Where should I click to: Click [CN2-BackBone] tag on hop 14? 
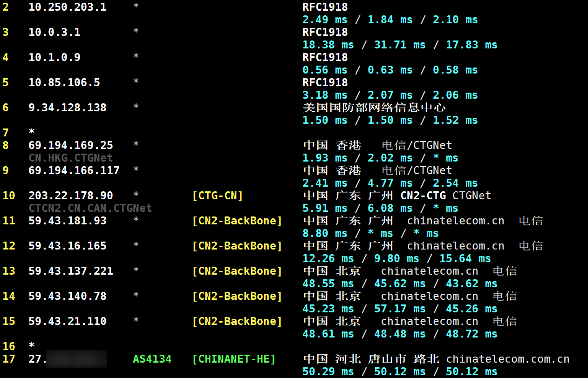click(x=237, y=296)
